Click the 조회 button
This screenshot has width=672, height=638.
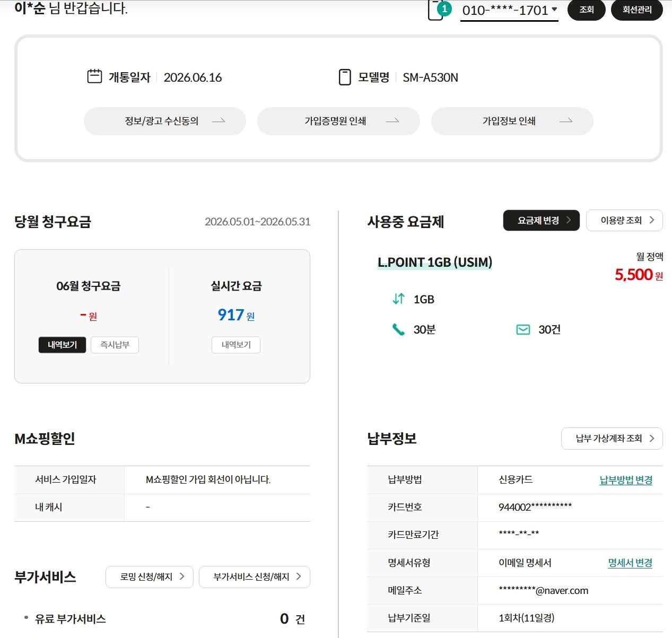click(587, 10)
